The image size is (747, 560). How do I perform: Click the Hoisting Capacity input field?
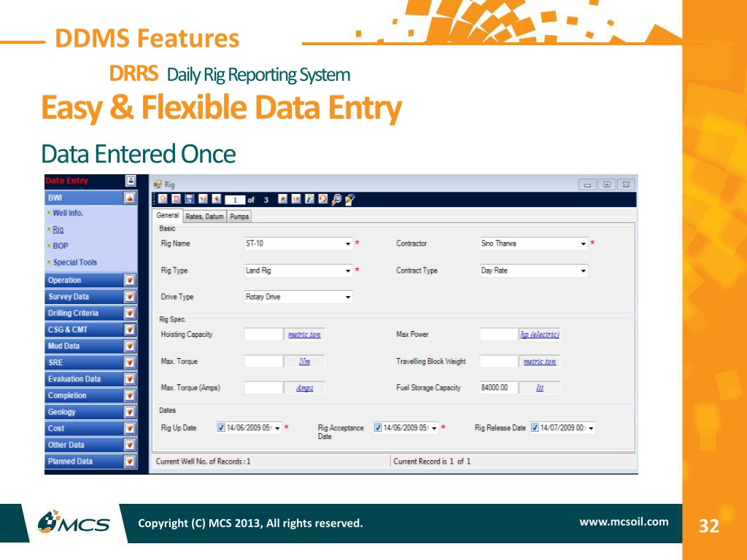[263, 334]
